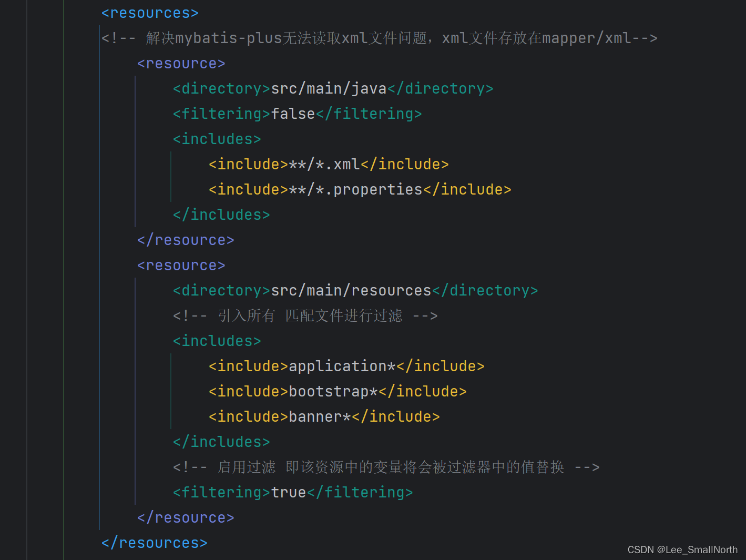Click the **/*.properties include line
Screen dimensions: 746x560
[360, 190]
